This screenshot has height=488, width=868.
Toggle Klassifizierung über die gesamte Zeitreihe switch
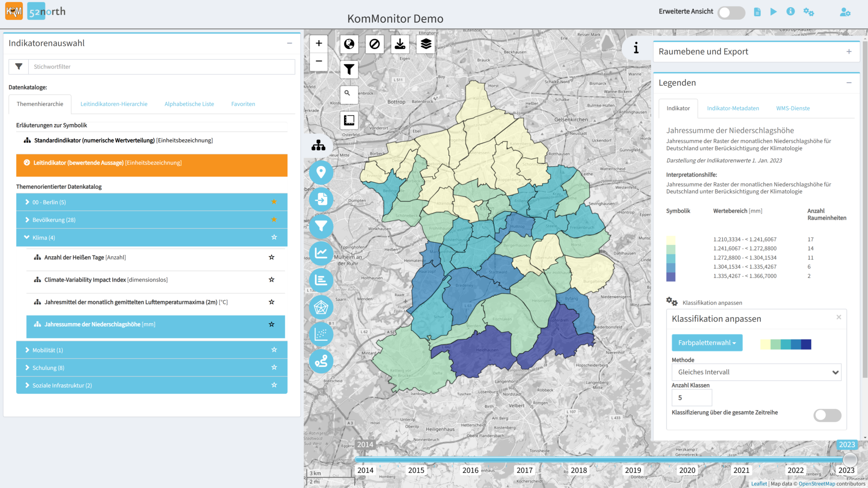(x=827, y=415)
